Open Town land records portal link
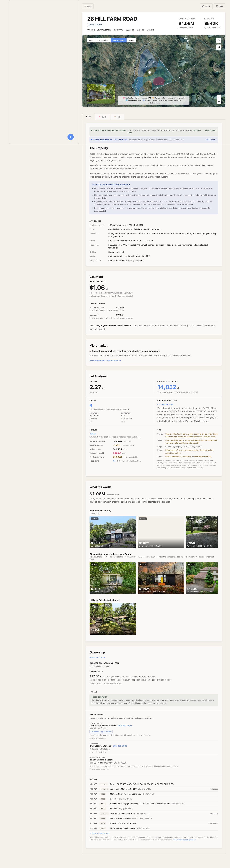 tap(185, 839)
